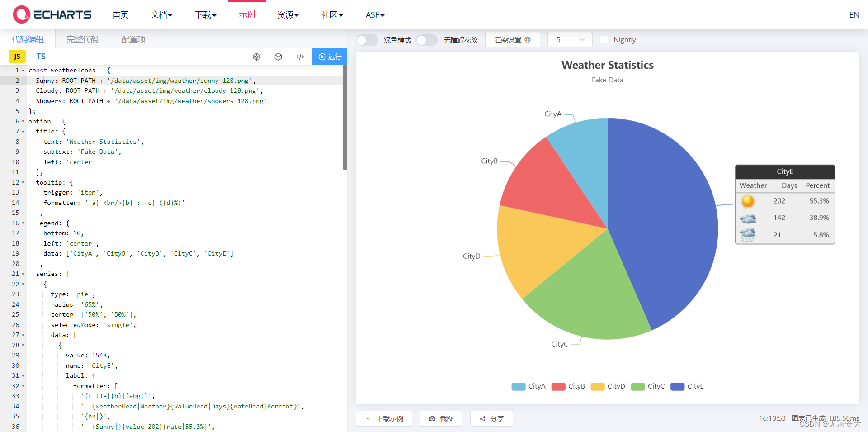This screenshot has width=868, height=432.
Task: Toggle CityD legend swatch
Action: [598, 386]
